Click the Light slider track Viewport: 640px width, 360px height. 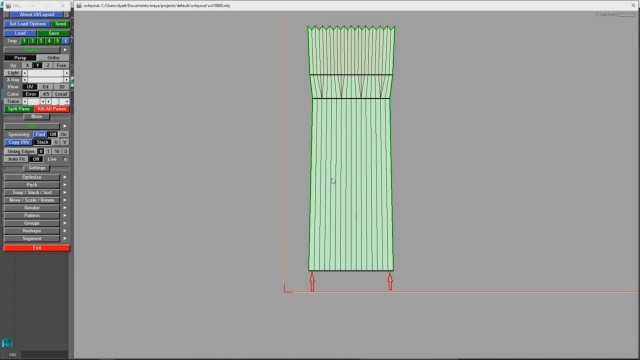[x=45, y=73]
